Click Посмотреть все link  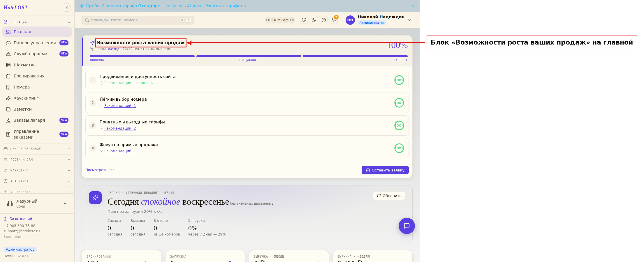point(100,170)
